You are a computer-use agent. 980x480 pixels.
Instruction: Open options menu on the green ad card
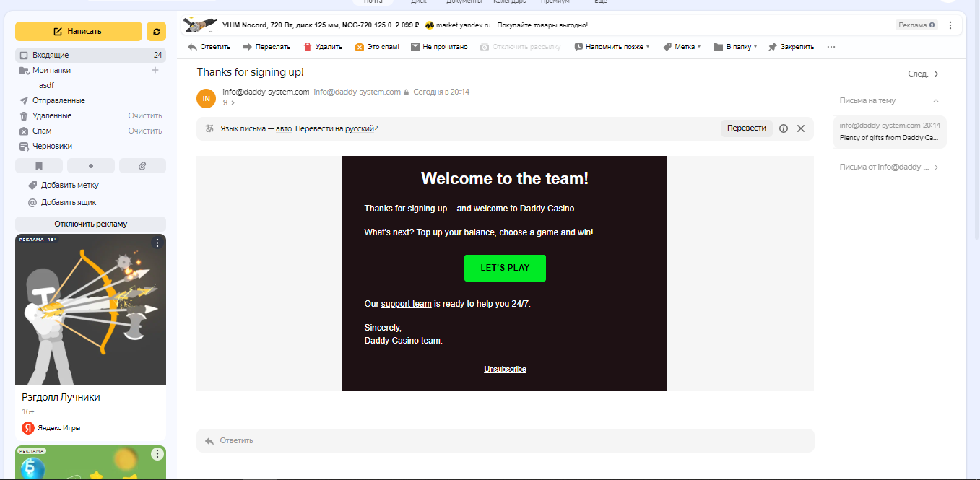pos(157,454)
